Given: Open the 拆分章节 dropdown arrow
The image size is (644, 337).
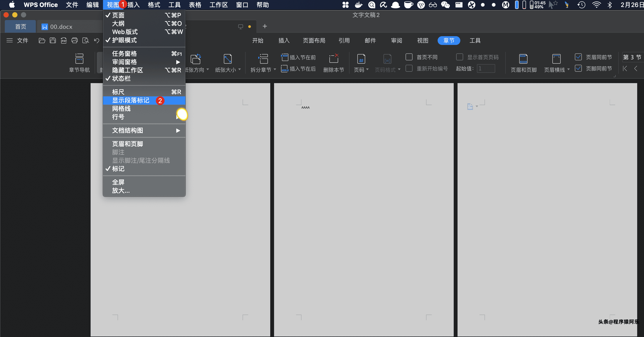Looking at the screenshot, I should (x=275, y=70).
